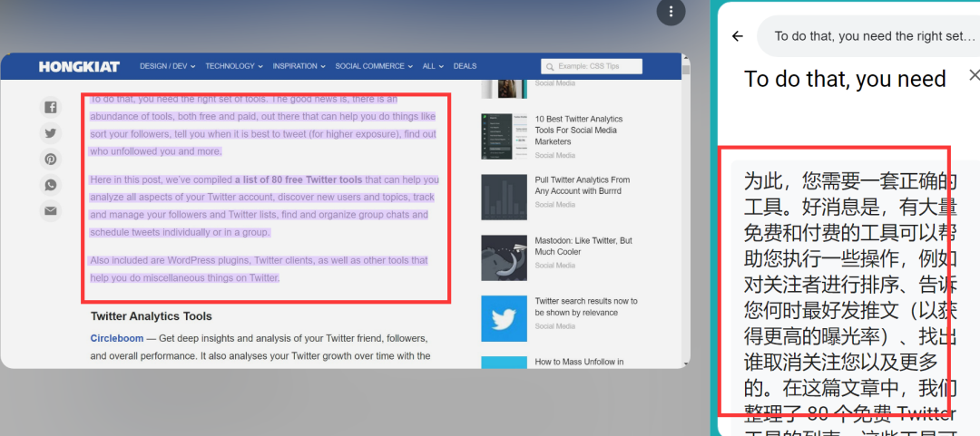Share on Twitter icon in sidebar
This screenshot has height=436, width=980.
(51, 133)
